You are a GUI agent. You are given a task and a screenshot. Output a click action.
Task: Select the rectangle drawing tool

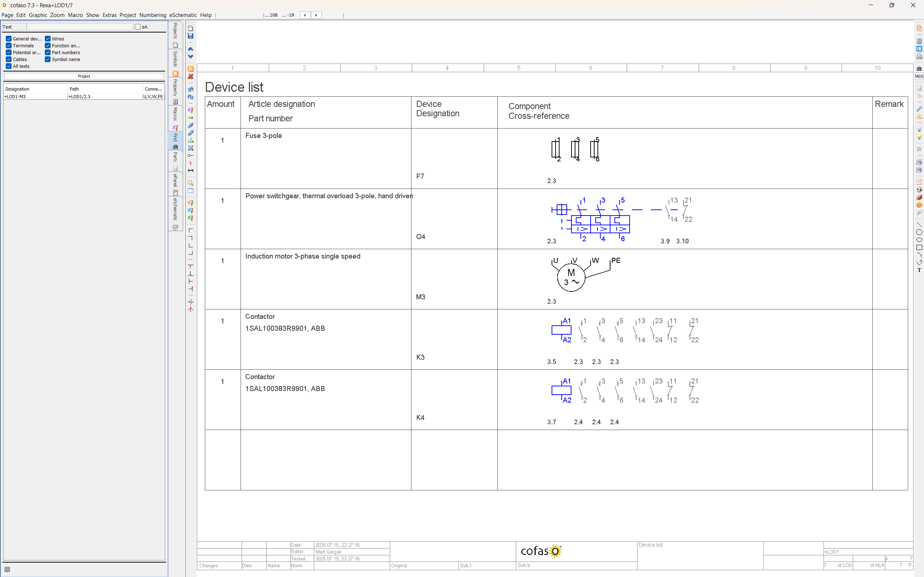point(919,248)
